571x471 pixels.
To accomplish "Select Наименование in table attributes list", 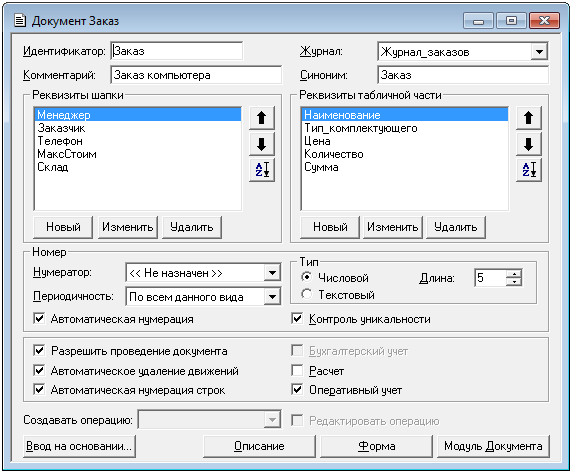I will click(x=405, y=115).
